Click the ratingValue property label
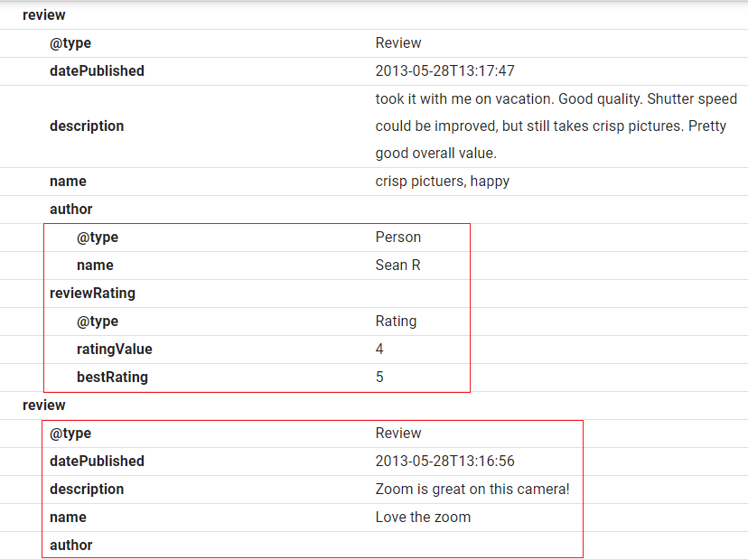This screenshot has width=748, height=560. pyautogui.click(x=114, y=349)
